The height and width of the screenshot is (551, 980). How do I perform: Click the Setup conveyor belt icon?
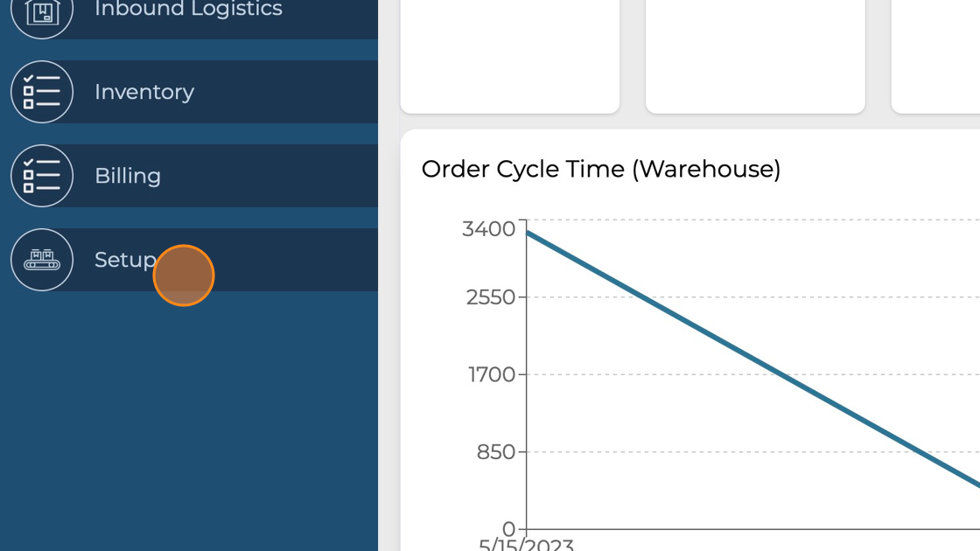pyautogui.click(x=42, y=260)
